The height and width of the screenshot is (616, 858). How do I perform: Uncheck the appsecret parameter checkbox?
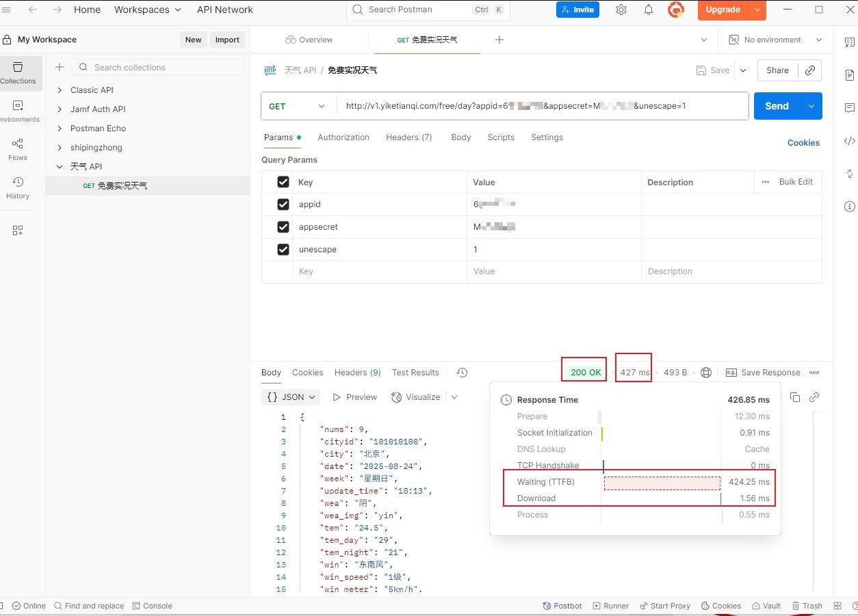[x=283, y=227]
